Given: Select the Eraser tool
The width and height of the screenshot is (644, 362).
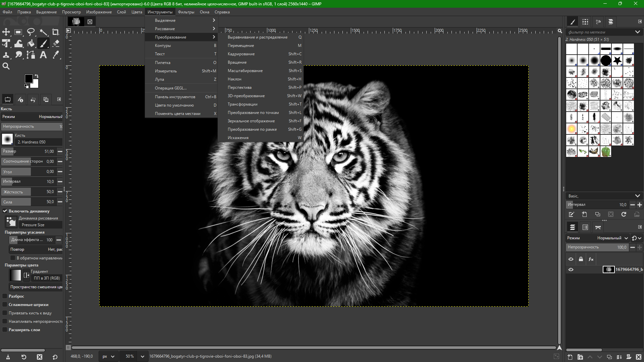Looking at the screenshot, I should pos(56,43).
